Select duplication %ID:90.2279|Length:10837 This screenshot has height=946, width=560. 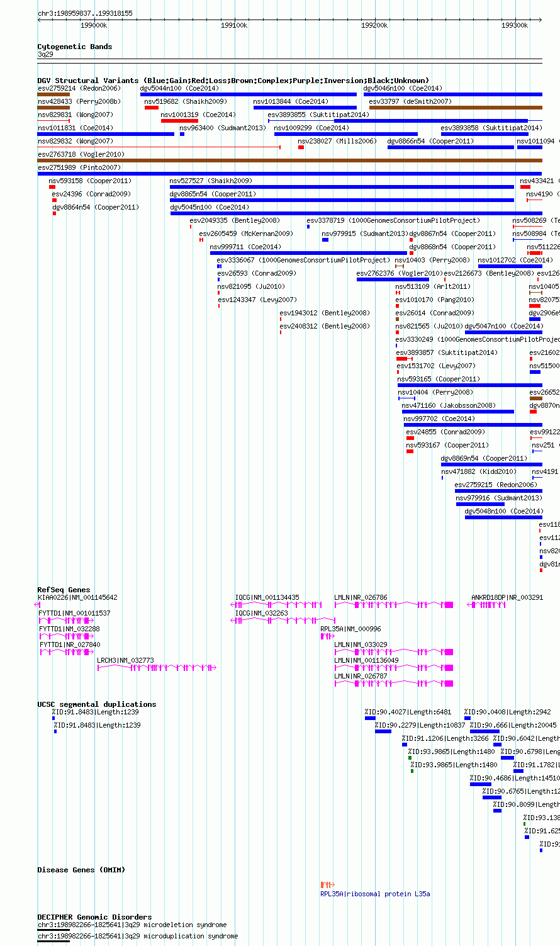point(420,725)
